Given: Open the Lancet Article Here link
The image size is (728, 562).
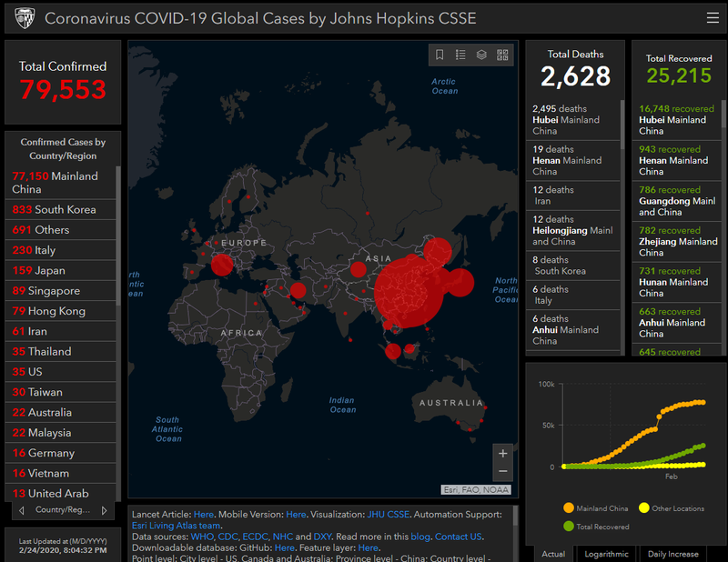Looking at the screenshot, I should click(203, 514).
